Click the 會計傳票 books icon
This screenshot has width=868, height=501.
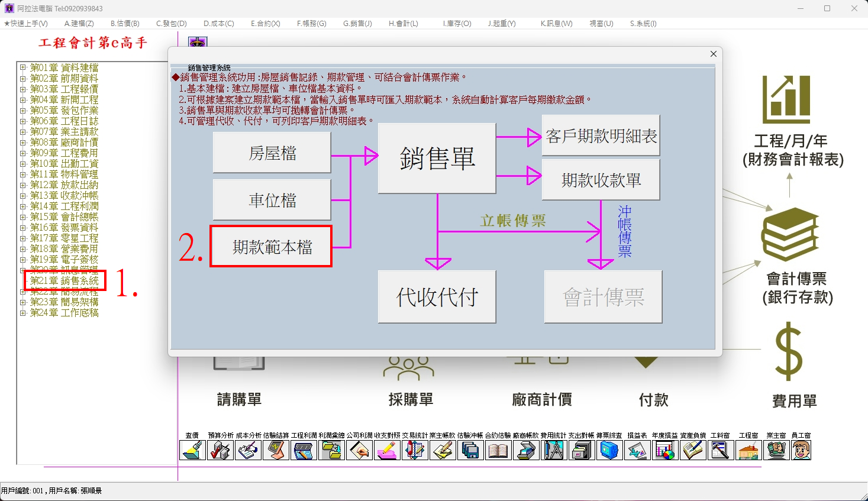(789, 234)
